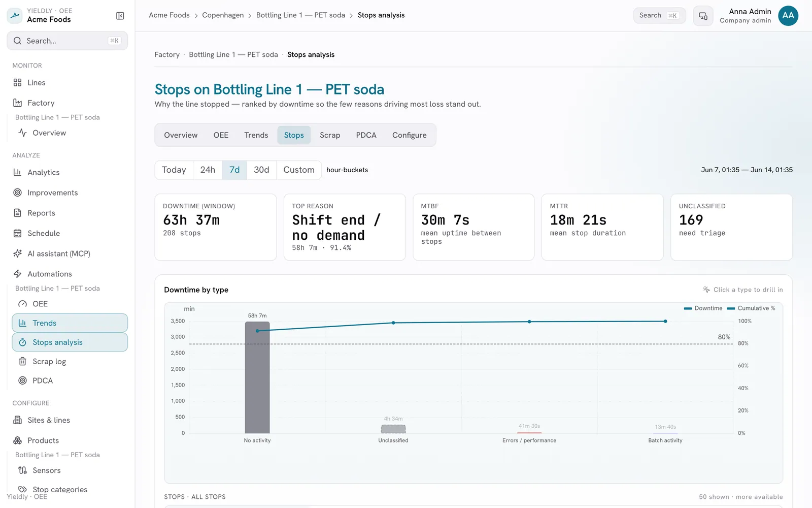Click the AA user avatar
The width and height of the screenshot is (812, 508).
click(x=788, y=16)
